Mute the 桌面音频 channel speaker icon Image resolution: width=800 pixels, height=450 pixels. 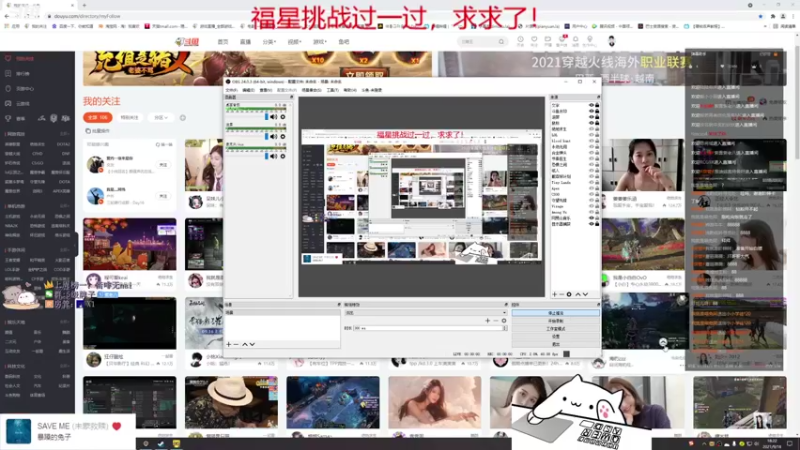[x=274, y=117]
